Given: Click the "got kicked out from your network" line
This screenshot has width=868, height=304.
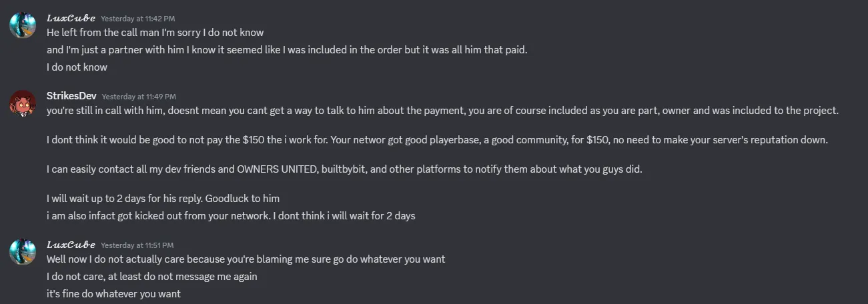Looking at the screenshot, I should click(231, 216).
